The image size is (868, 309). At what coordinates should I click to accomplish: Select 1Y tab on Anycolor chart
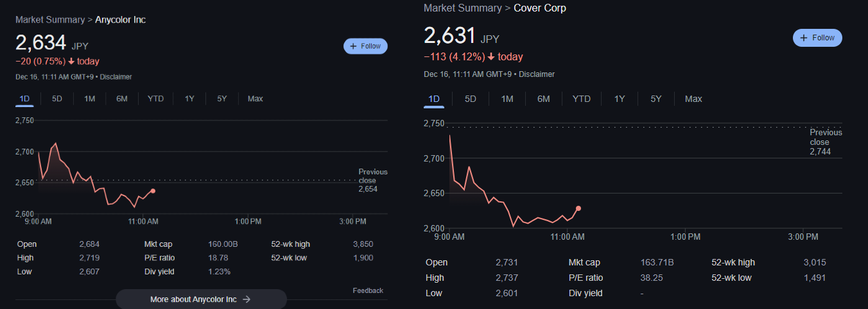click(x=189, y=99)
